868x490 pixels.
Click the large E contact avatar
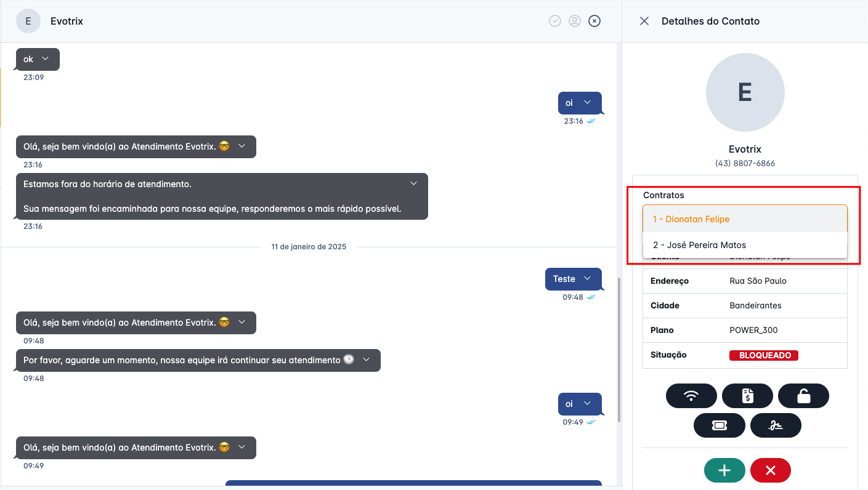point(745,92)
